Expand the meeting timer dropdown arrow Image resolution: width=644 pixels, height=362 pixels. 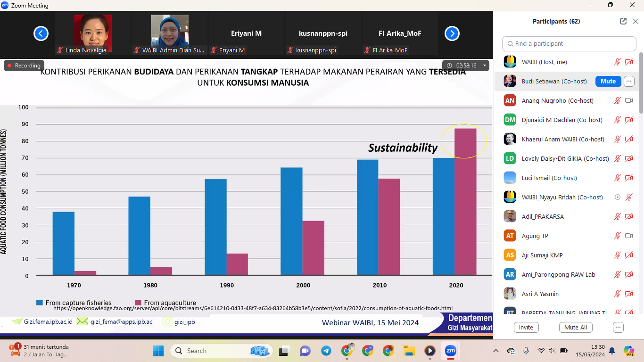485,66
